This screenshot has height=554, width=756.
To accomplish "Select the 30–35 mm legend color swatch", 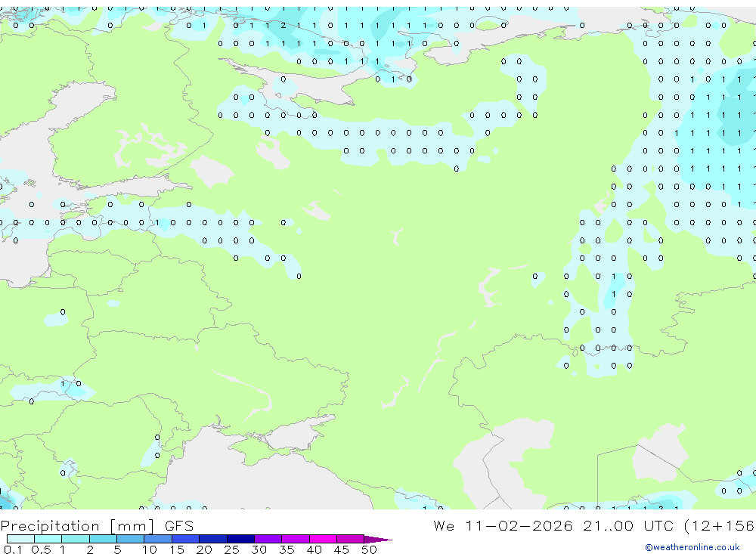I will (x=268, y=539).
